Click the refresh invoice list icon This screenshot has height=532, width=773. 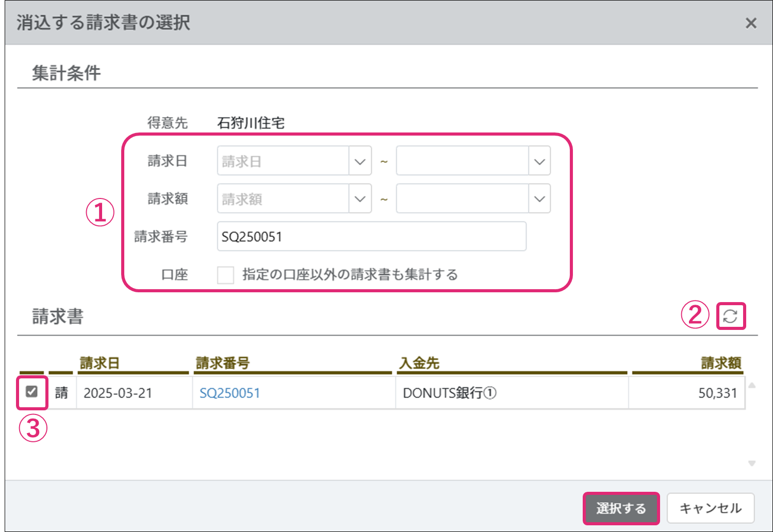click(x=730, y=316)
